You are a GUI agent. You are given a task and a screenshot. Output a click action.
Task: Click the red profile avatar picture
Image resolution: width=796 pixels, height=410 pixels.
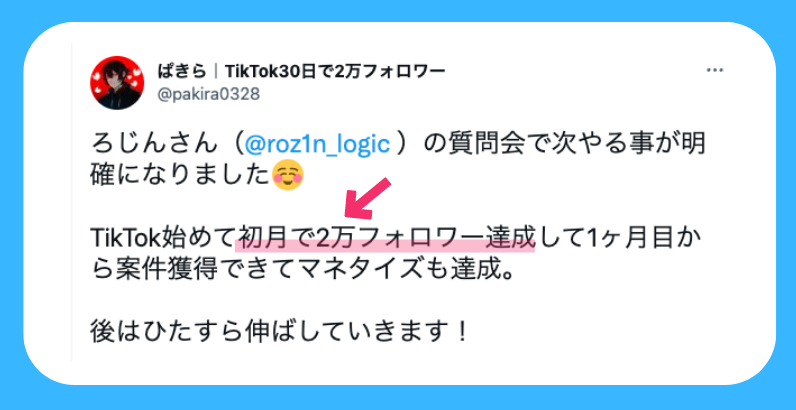click(x=117, y=83)
